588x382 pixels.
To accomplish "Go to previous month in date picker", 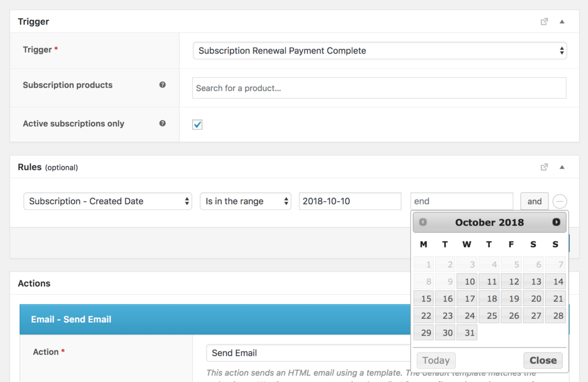I will coord(422,222).
